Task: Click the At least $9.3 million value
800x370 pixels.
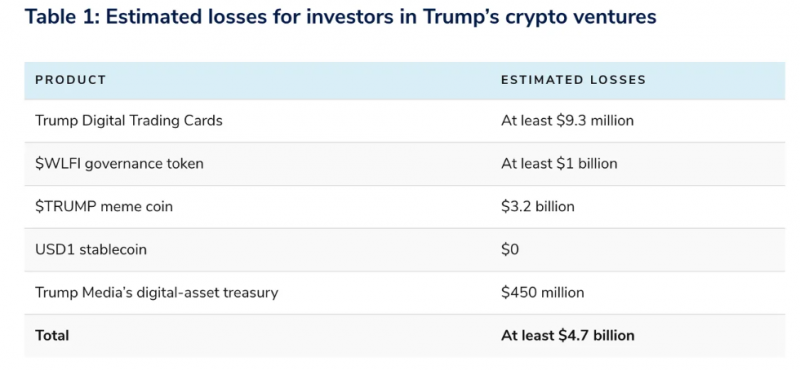Action: point(567,120)
